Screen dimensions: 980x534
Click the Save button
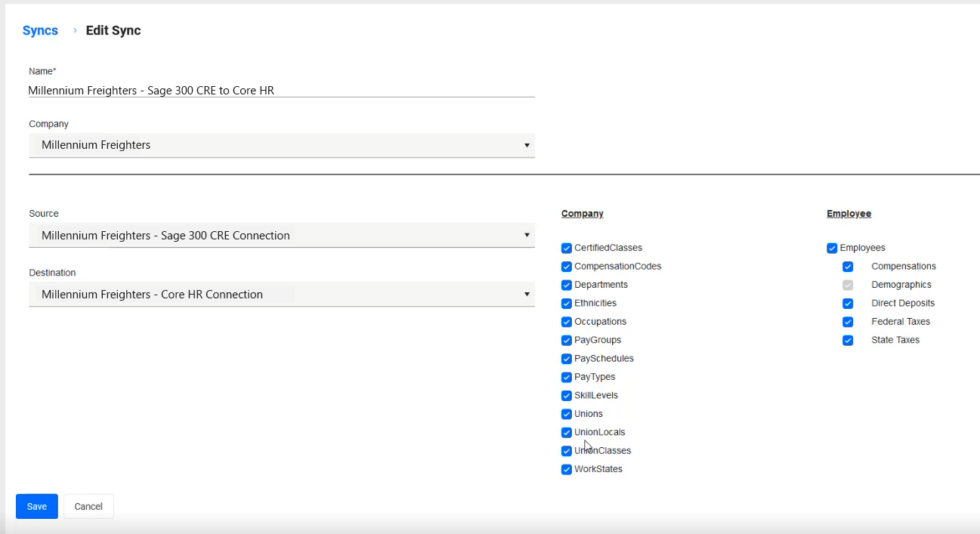click(37, 506)
